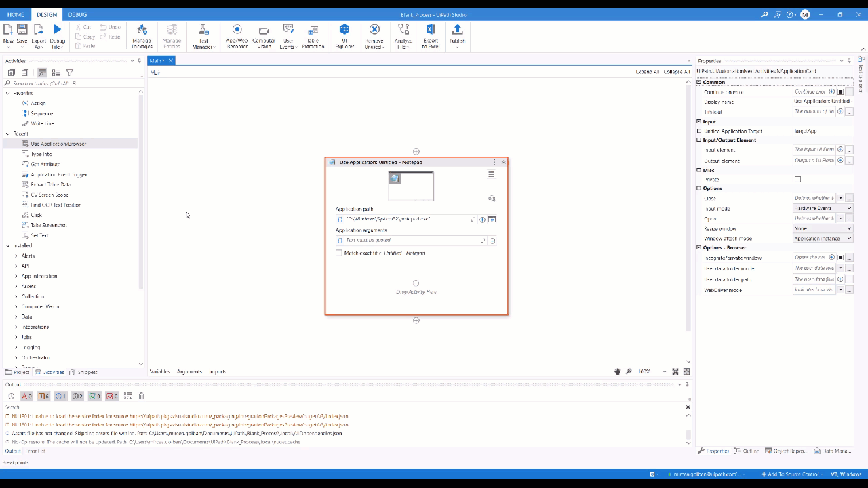Toggle the errors filter in the Output panel

tap(26, 396)
